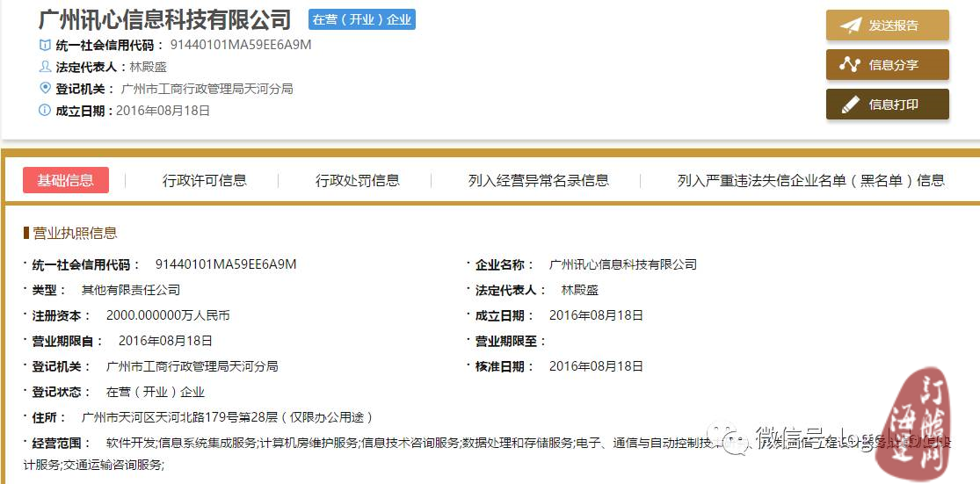Click 成立日期 value in license info section
The width and height of the screenshot is (980, 484).
click(596, 315)
